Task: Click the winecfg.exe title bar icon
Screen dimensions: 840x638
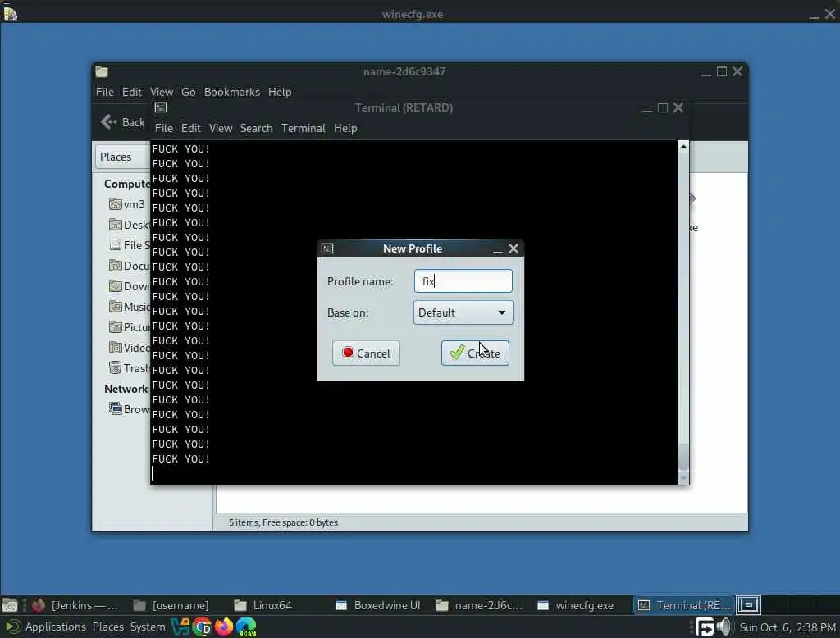Action: pos(10,13)
